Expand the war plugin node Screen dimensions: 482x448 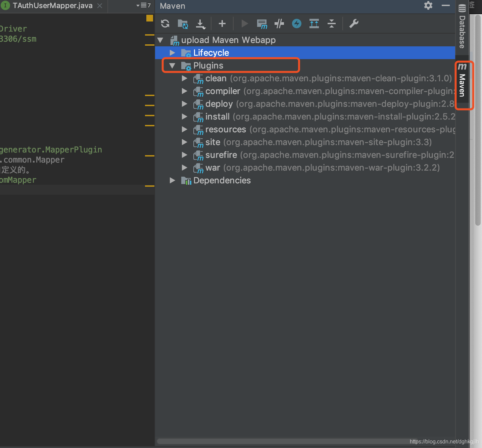coord(184,168)
